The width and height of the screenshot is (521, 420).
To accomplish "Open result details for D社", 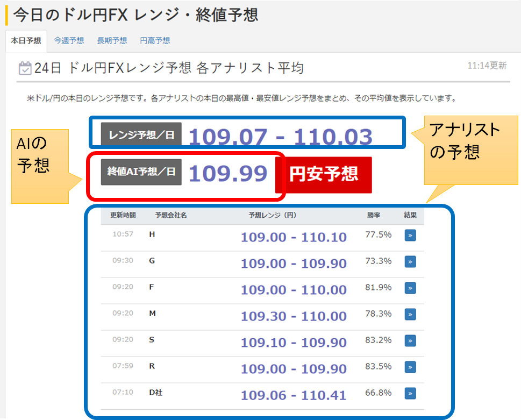I will (410, 394).
